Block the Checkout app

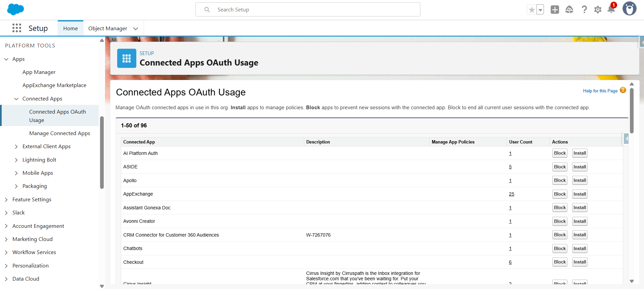coord(560,262)
